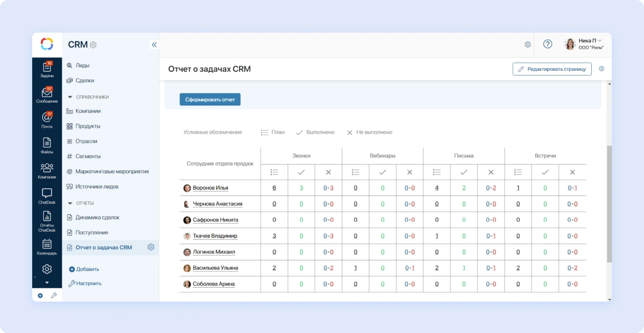Open employee Воронов Илья link

click(x=210, y=188)
